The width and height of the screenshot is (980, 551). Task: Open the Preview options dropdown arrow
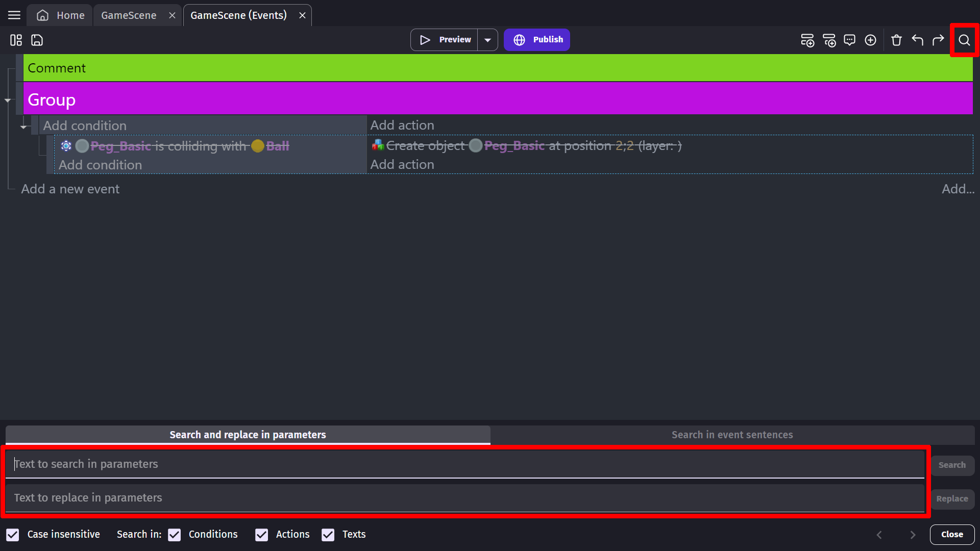tap(487, 40)
